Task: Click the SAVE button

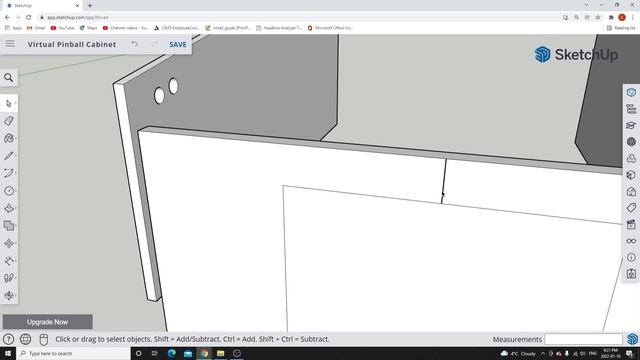Action: point(178,44)
